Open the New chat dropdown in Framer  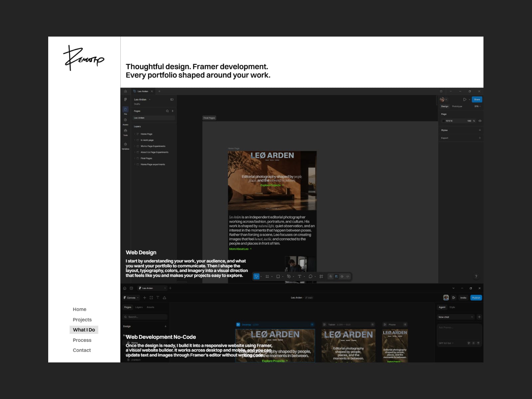456,317
